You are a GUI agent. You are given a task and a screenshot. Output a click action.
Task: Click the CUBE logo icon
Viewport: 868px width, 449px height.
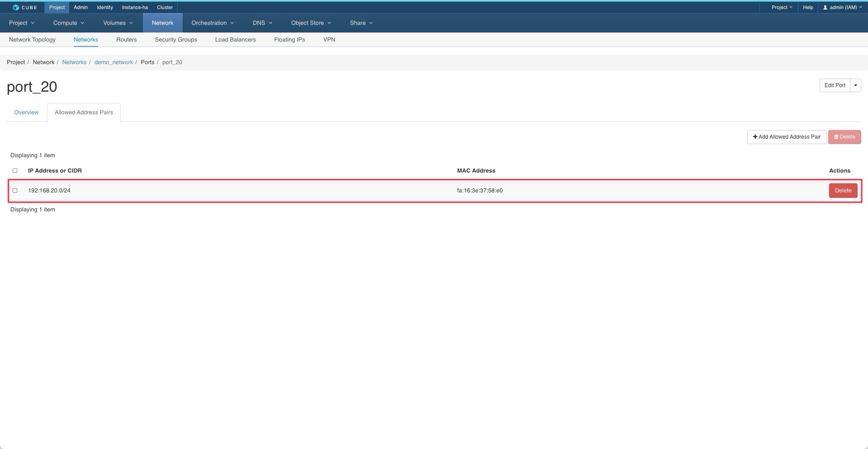[x=16, y=7]
